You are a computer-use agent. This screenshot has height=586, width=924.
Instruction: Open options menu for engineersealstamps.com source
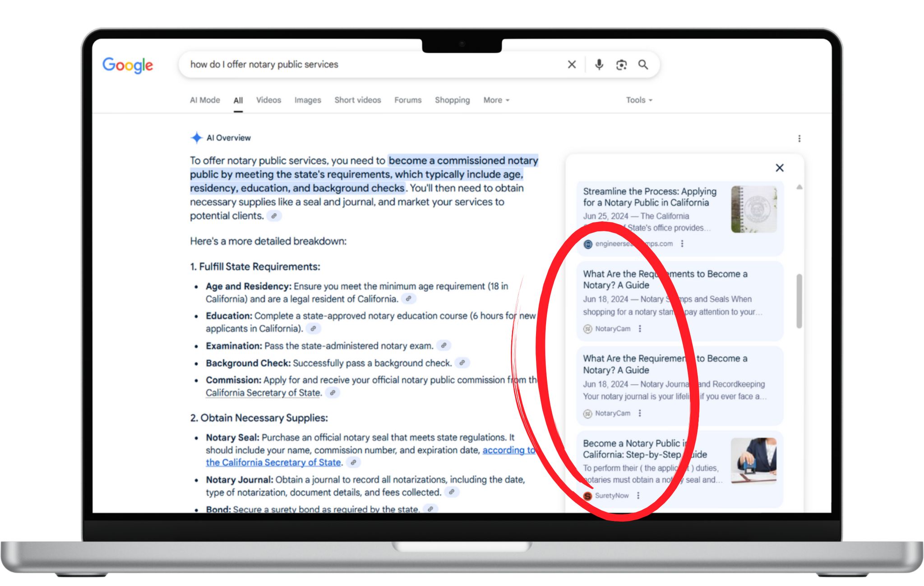coord(682,244)
